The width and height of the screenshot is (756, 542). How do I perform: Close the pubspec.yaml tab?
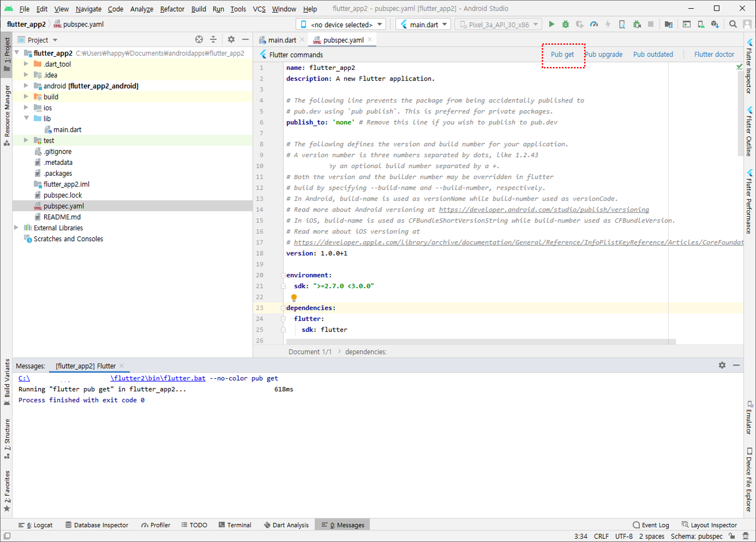pyautogui.click(x=370, y=40)
